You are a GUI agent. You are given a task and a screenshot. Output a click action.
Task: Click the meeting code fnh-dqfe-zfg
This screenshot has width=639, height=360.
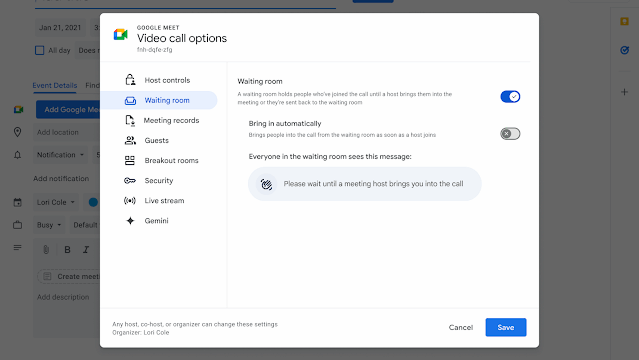tap(154, 50)
